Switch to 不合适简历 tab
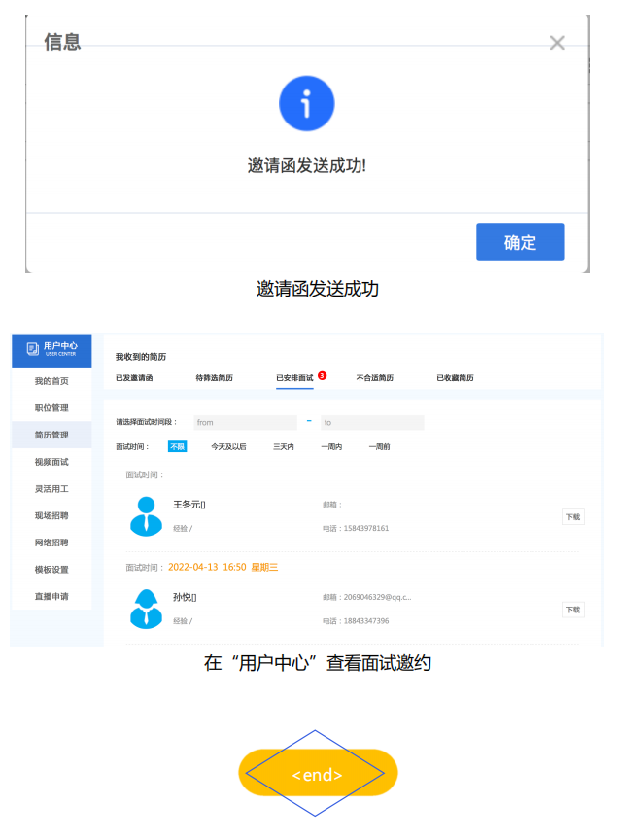618x840 pixels. [x=375, y=377]
